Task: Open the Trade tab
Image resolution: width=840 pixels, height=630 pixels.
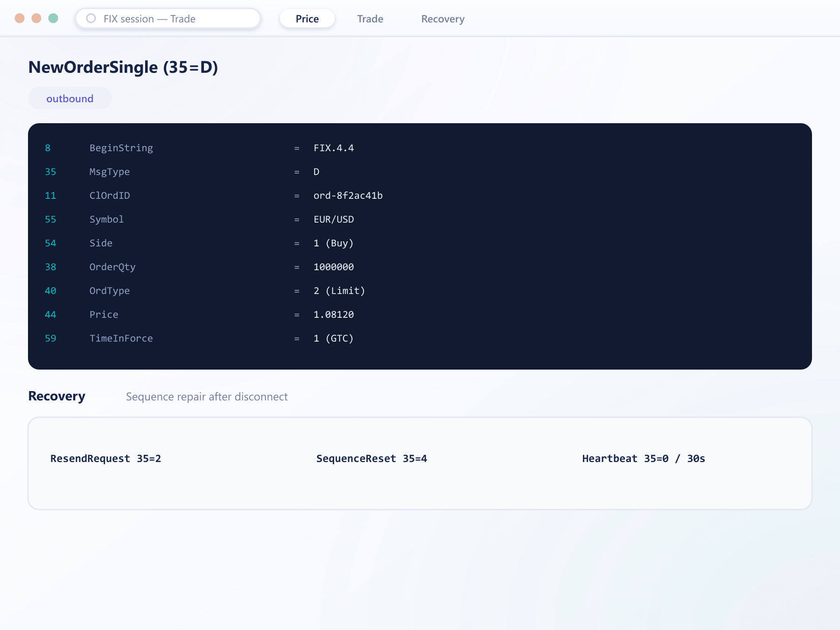Action: click(x=370, y=19)
